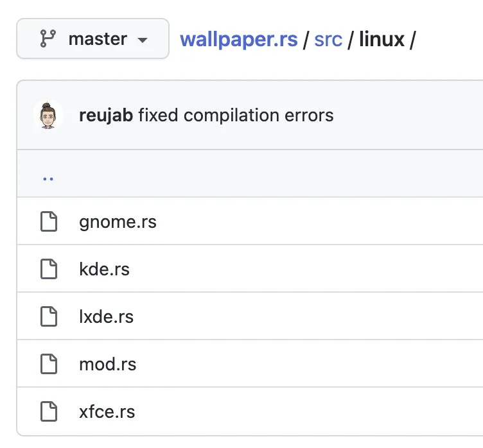Open the kde.rs file
This screenshot has height=448, width=483.
(104, 270)
